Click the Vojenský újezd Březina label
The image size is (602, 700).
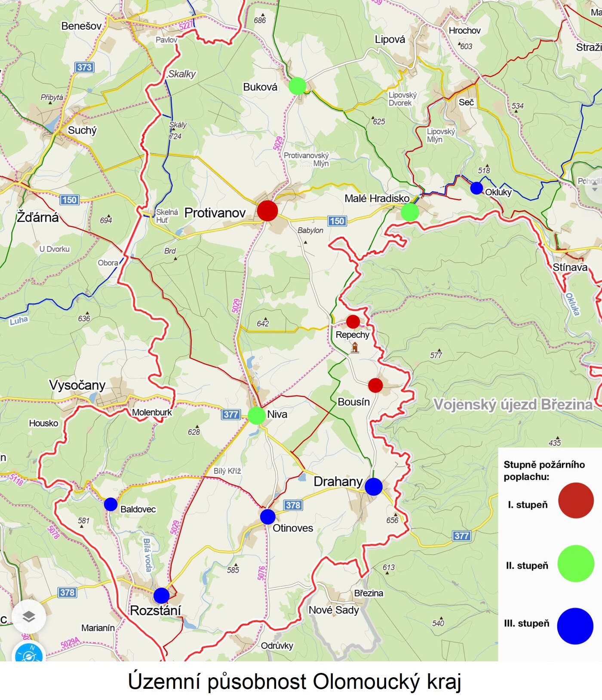click(x=513, y=404)
